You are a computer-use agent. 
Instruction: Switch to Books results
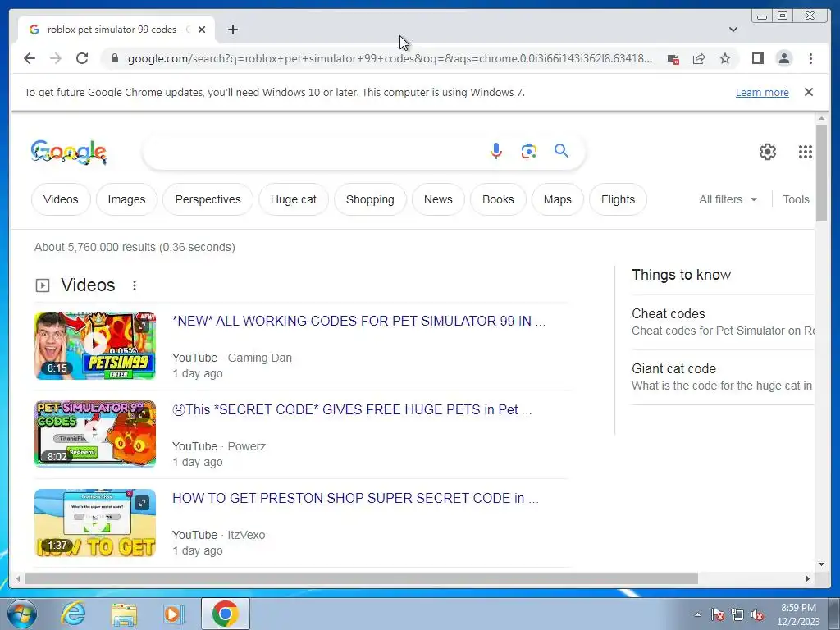498,199
